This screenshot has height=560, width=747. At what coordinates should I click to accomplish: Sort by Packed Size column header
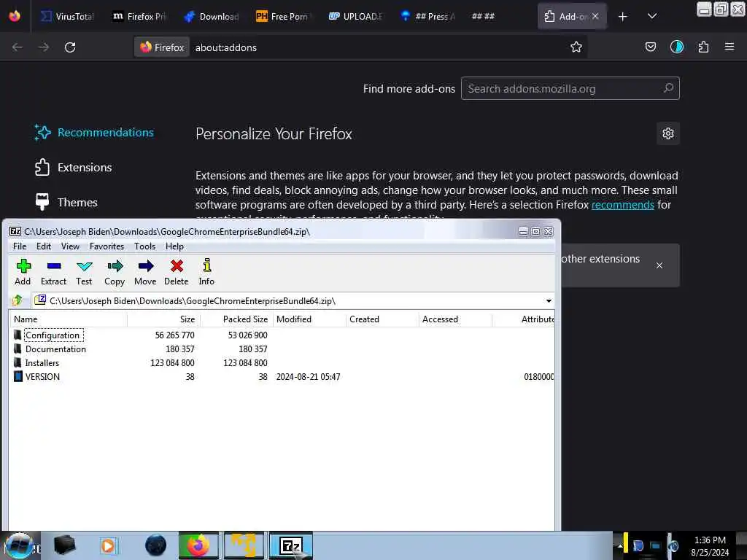[237, 319]
